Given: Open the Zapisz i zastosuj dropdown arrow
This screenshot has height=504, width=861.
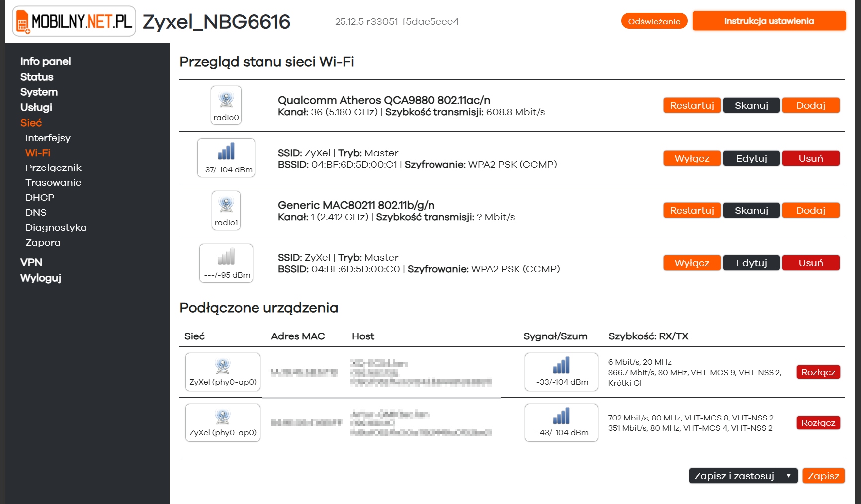Looking at the screenshot, I should click(x=788, y=476).
